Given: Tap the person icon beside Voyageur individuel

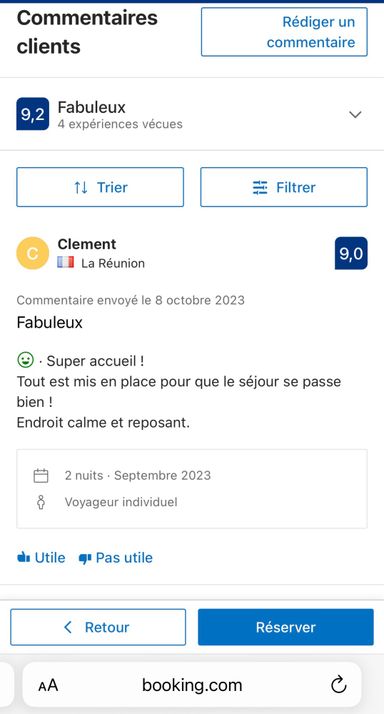Looking at the screenshot, I should point(41,502).
